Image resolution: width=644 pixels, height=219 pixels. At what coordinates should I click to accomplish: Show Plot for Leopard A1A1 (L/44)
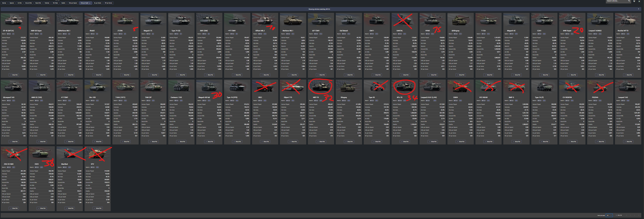click(x=432, y=142)
